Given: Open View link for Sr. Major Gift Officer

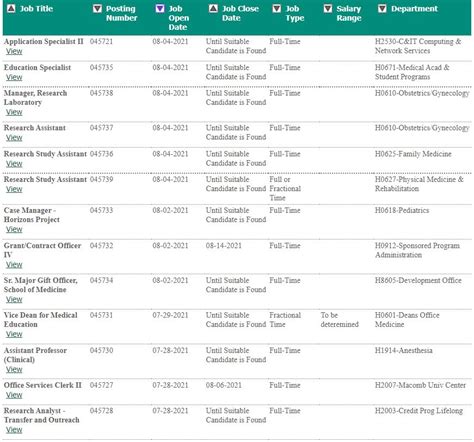Looking at the screenshot, I should coord(14,300).
